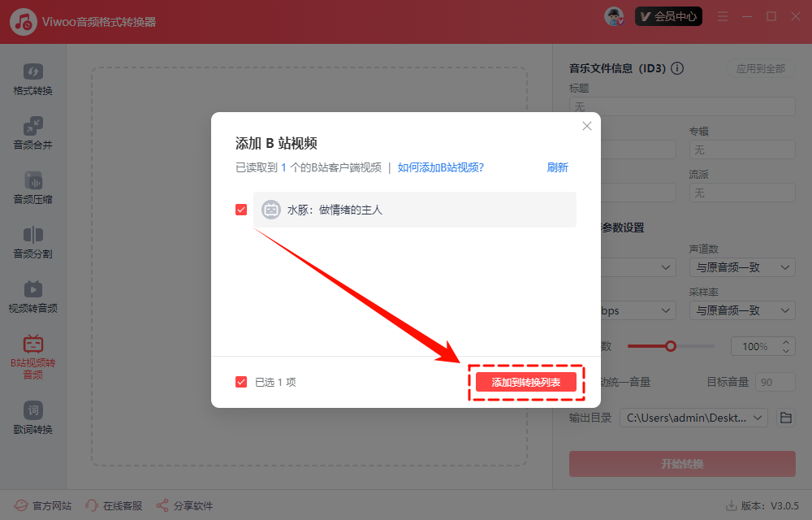Viewport: 812px width, 520px height.
Task: Uncheck the 水豚：做情绪的主人 video
Action: (x=240, y=209)
